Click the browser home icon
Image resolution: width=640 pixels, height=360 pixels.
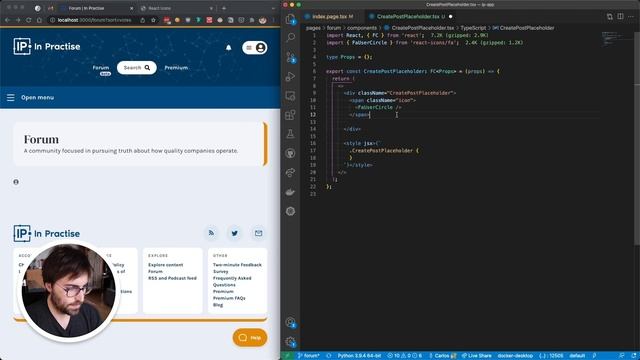pos(39,20)
